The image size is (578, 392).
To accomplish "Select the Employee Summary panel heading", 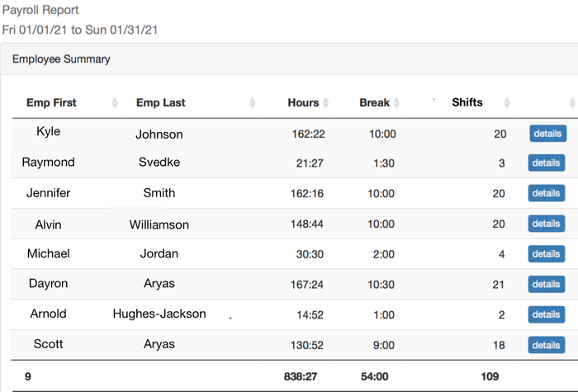I will coord(61,59).
